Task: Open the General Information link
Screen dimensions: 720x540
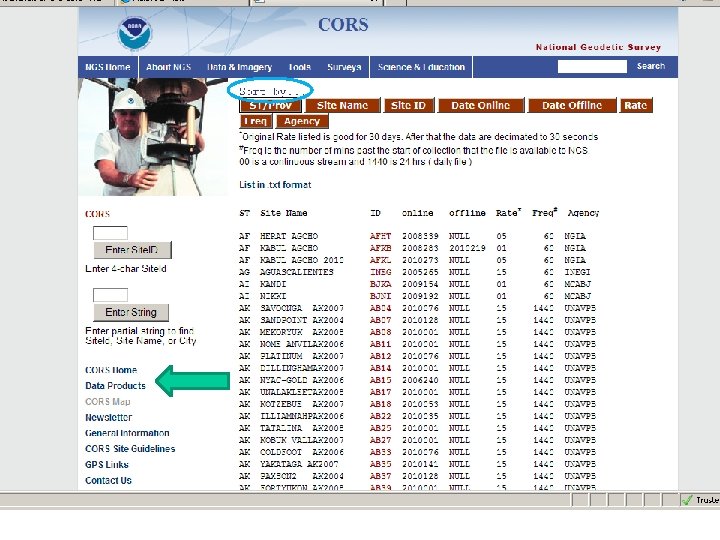Action: 127,433
